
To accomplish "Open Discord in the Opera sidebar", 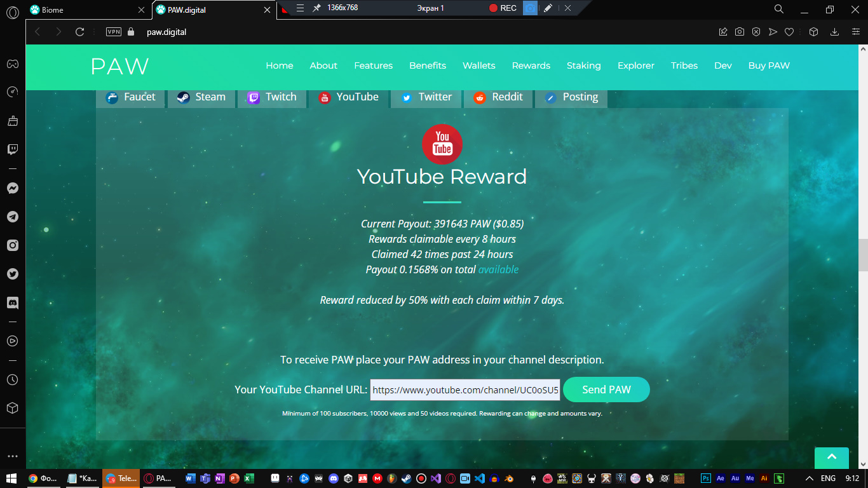I will (x=13, y=302).
